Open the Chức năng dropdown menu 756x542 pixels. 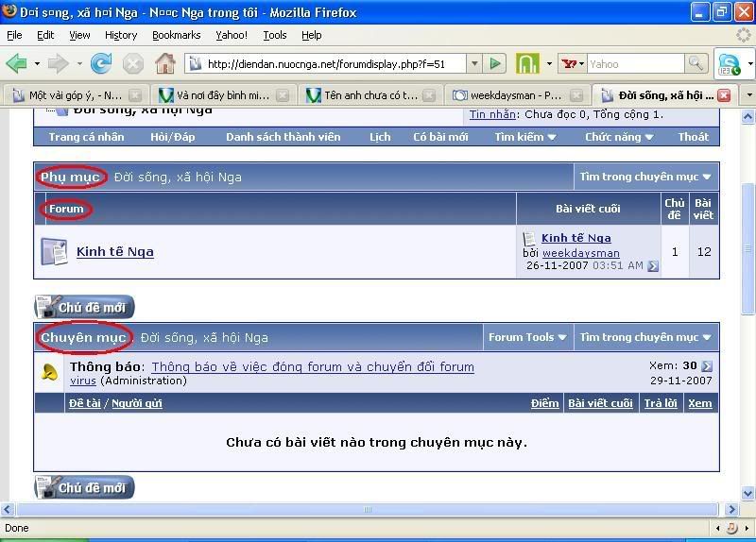click(619, 137)
